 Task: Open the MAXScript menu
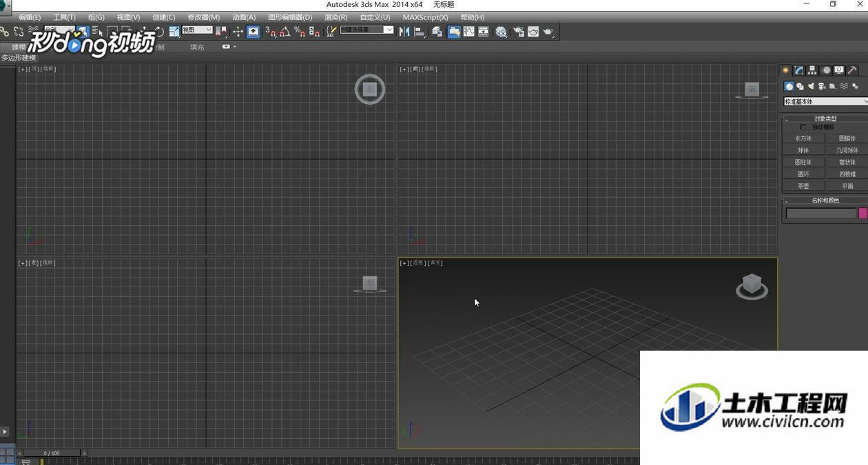coord(426,17)
